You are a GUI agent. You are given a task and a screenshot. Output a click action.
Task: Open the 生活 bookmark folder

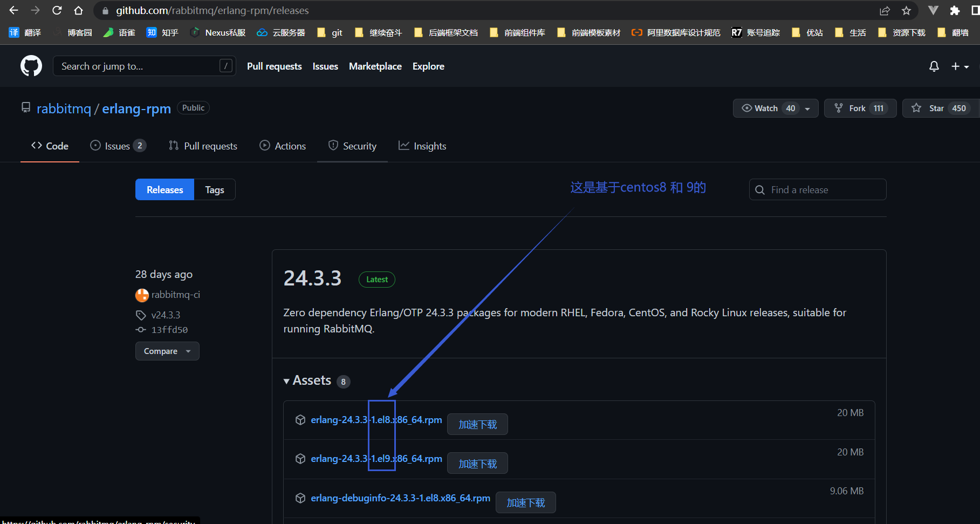click(x=850, y=32)
